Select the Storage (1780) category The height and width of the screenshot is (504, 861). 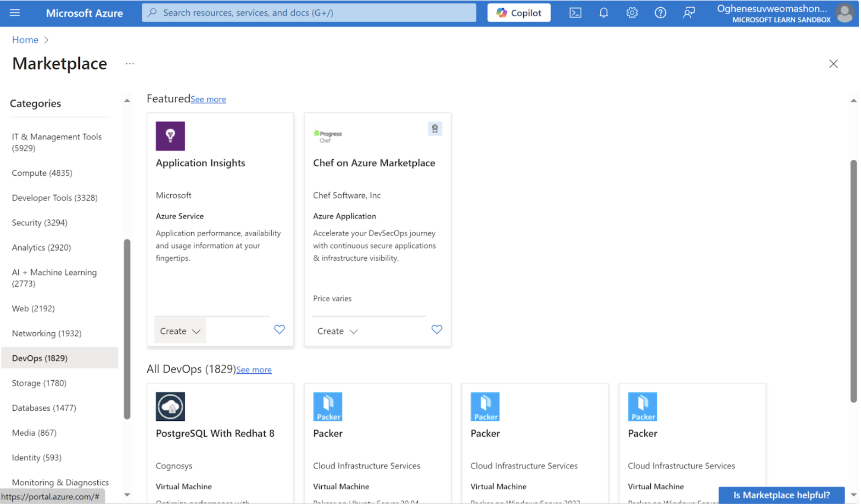pos(39,383)
